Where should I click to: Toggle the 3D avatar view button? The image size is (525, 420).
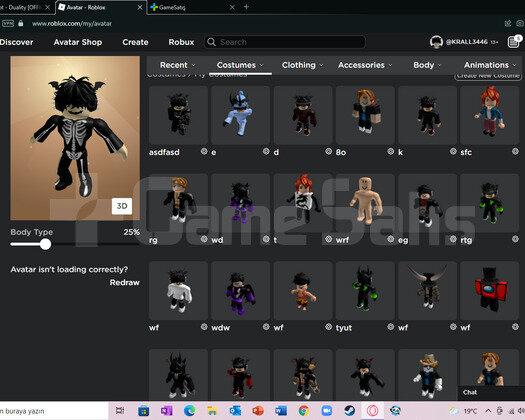(x=122, y=206)
